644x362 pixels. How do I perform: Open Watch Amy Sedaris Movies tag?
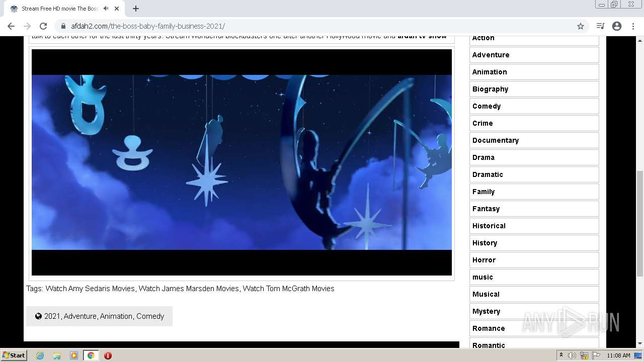click(90, 289)
